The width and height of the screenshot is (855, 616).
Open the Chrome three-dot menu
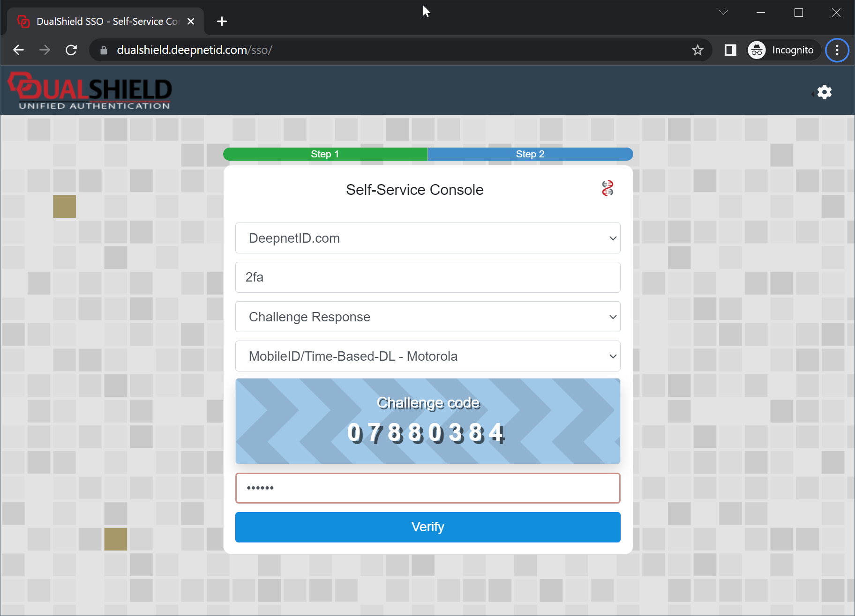point(837,50)
